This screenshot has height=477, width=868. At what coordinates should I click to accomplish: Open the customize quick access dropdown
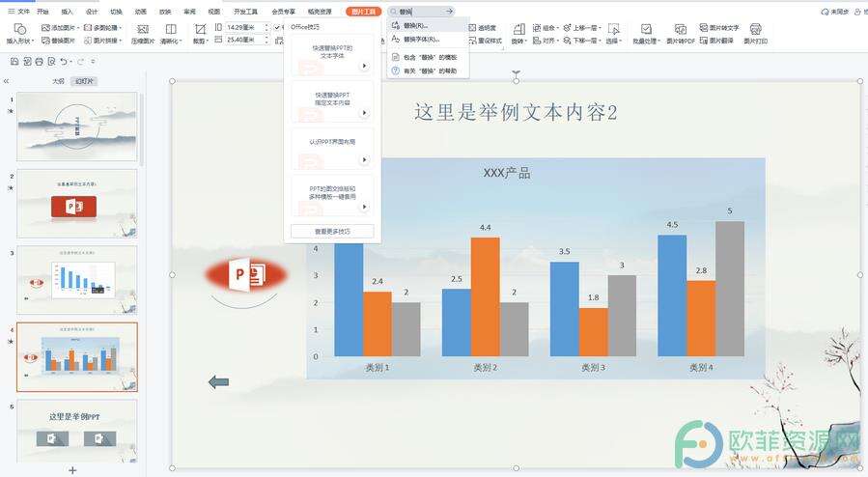coord(93,62)
